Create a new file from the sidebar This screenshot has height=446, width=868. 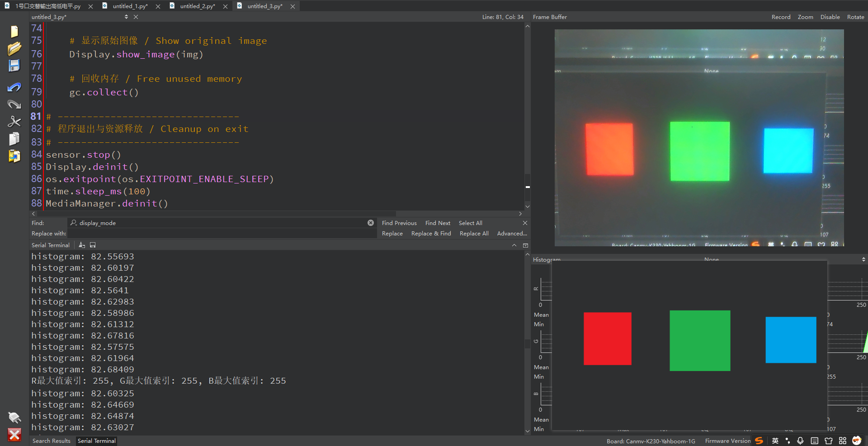(14, 31)
